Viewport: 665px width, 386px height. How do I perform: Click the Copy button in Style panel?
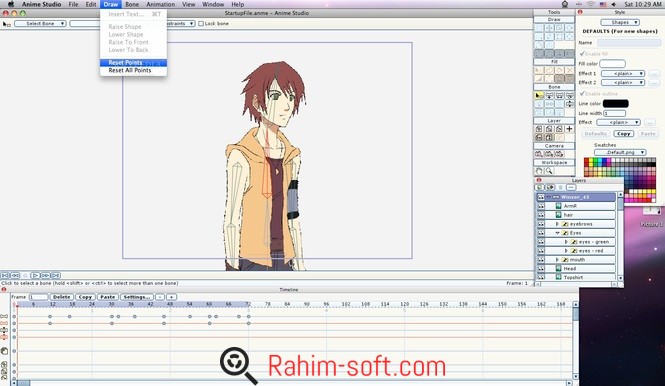(x=623, y=134)
